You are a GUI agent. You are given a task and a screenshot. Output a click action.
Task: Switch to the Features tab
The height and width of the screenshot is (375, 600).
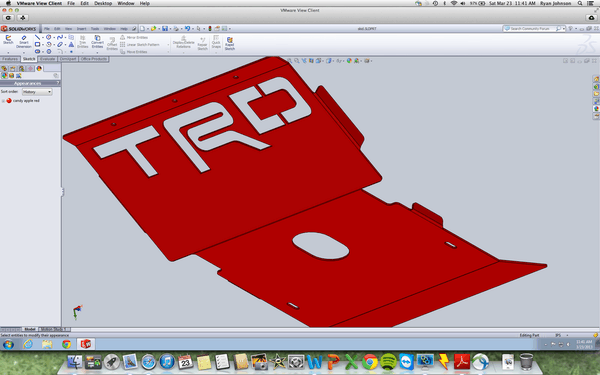click(10, 59)
